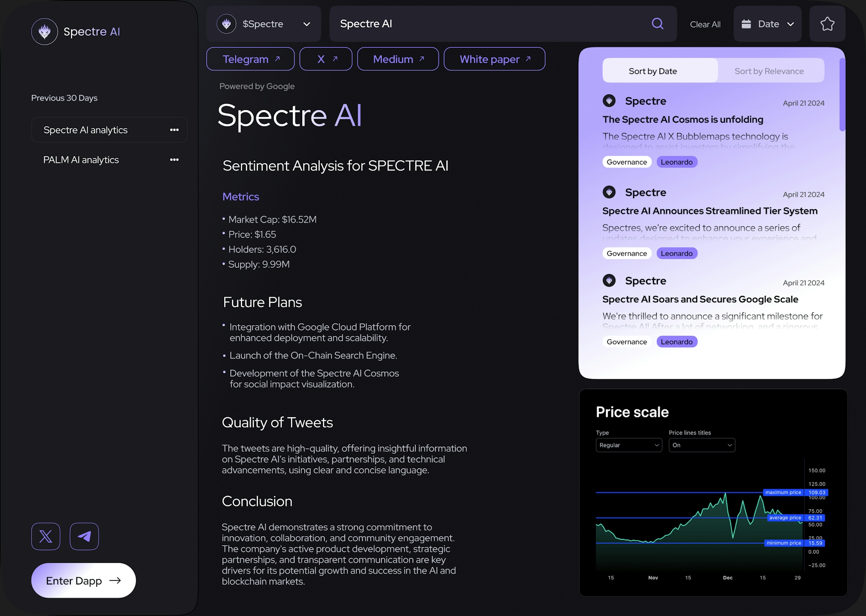Click 'Launch of the On-Chain Search Engine' bullet

[313, 355]
